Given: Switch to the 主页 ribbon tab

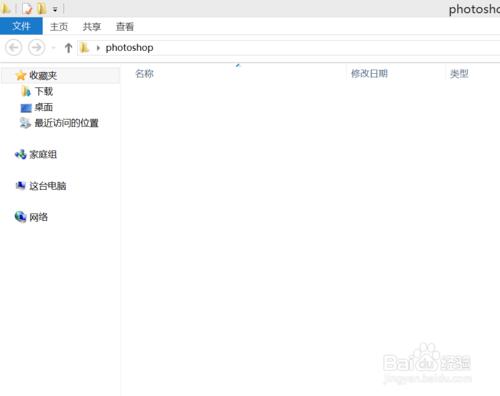Looking at the screenshot, I should 59,27.
